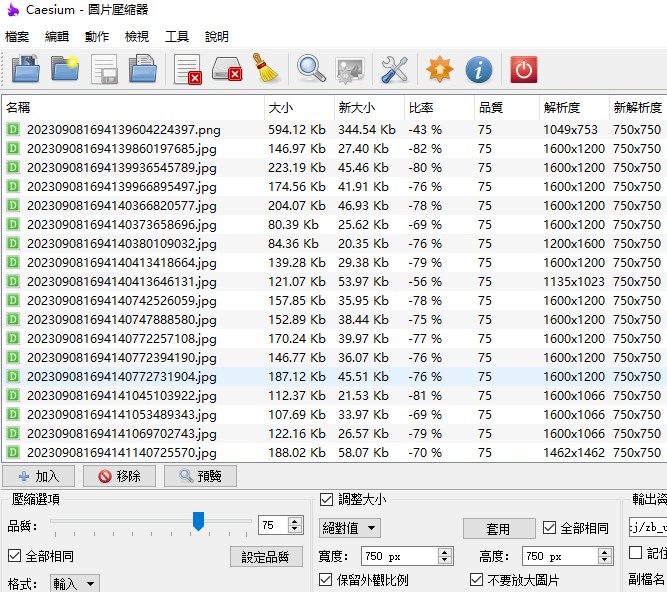Image resolution: width=667 pixels, height=592 pixels.
Task: Open settings via wrench-screwdriver icon
Action: click(395, 69)
